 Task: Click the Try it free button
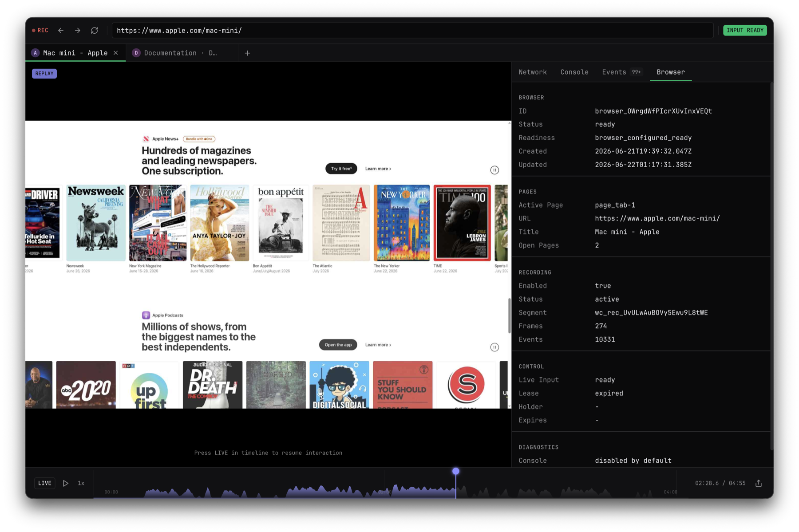click(x=341, y=169)
